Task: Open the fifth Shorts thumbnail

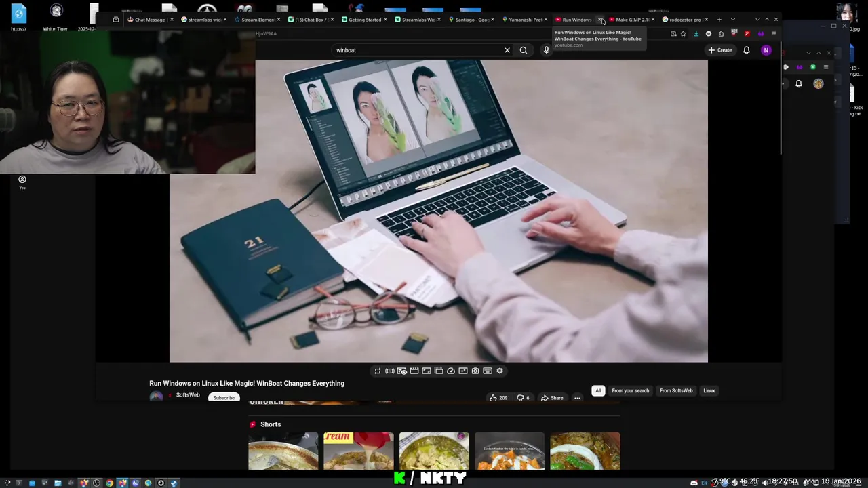Action: pyautogui.click(x=585, y=451)
